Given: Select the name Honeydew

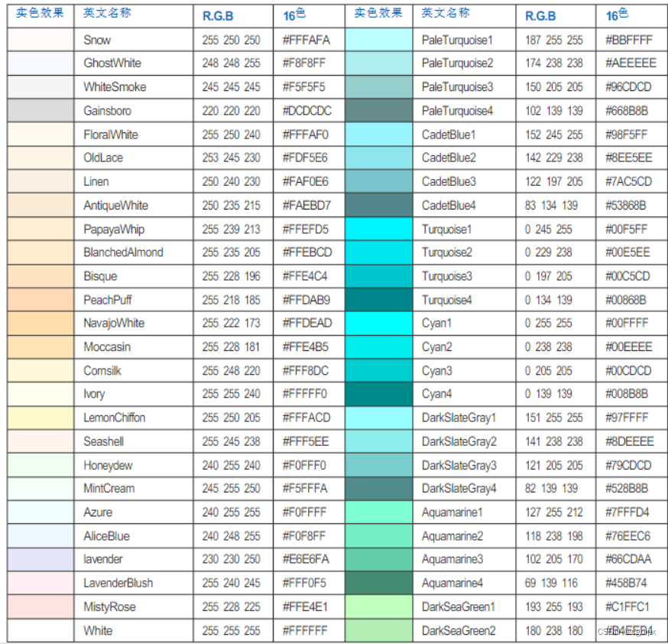Looking at the screenshot, I should pos(108,466).
